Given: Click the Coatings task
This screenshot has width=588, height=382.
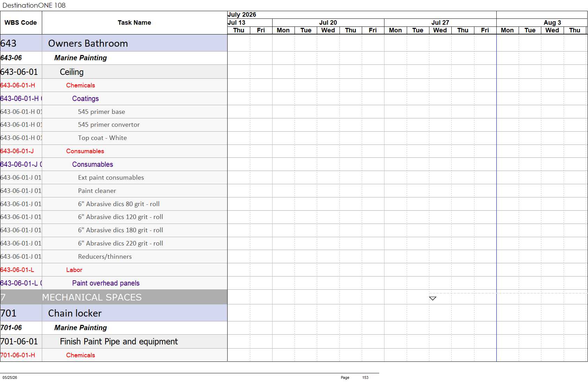Looking at the screenshot, I should pyautogui.click(x=85, y=99).
